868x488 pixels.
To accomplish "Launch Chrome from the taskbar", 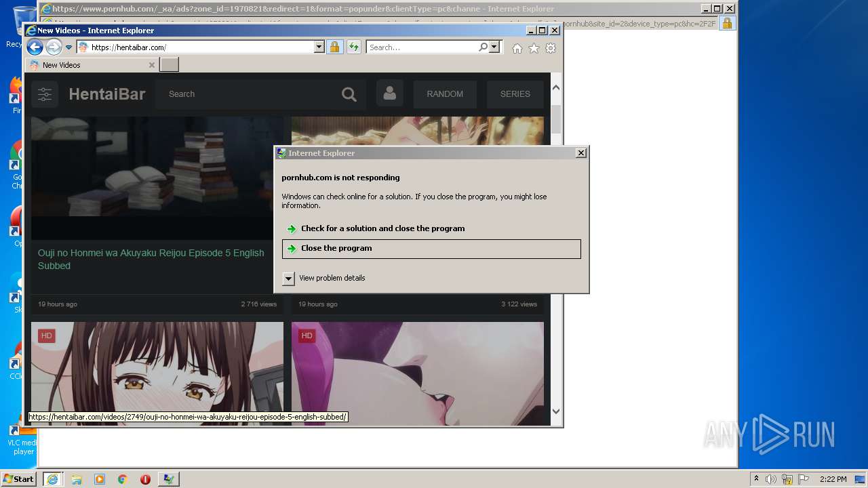I will point(123,479).
